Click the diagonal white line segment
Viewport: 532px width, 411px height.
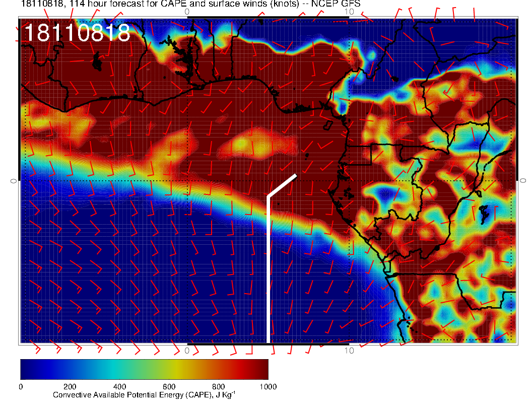point(282,185)
